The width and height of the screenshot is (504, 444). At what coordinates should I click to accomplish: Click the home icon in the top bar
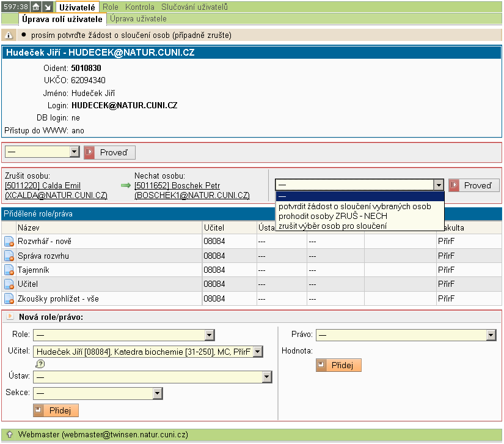click(35, 7)
